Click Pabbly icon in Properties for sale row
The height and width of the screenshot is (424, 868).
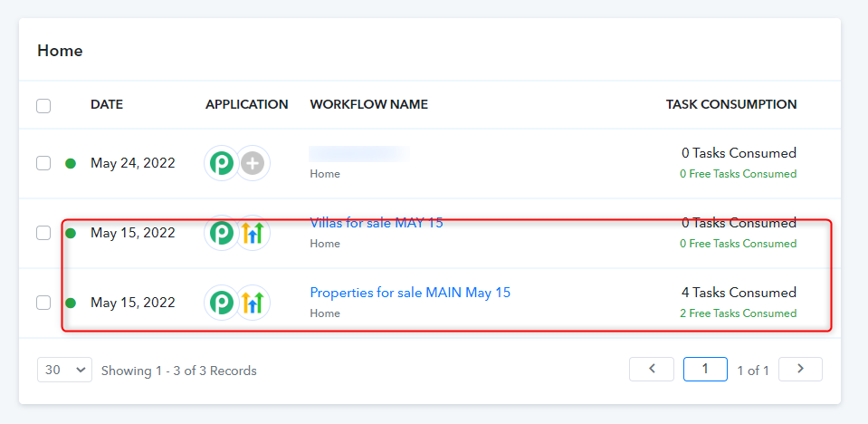222,303
